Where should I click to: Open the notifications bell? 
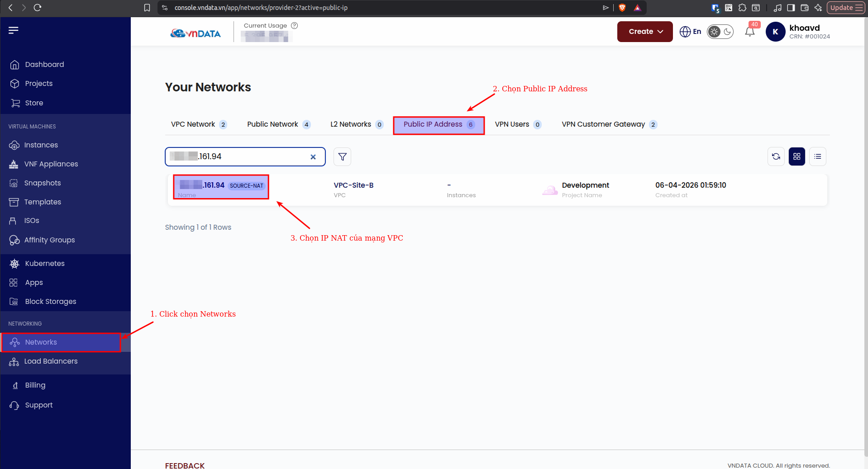point(750,32)
